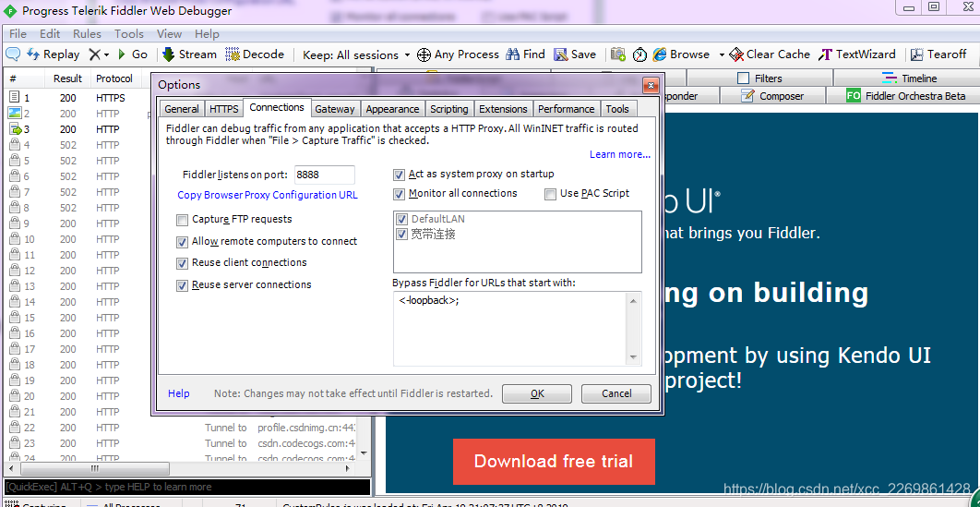
Task: Open the Keep: All sessions dropdown
Action: [356, 55]
